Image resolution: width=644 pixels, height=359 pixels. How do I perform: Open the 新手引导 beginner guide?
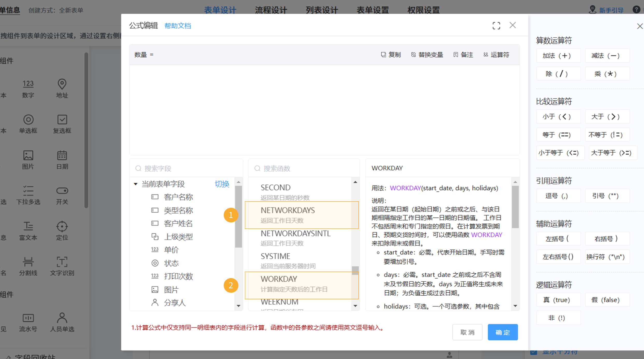click(x=606, y=10)
